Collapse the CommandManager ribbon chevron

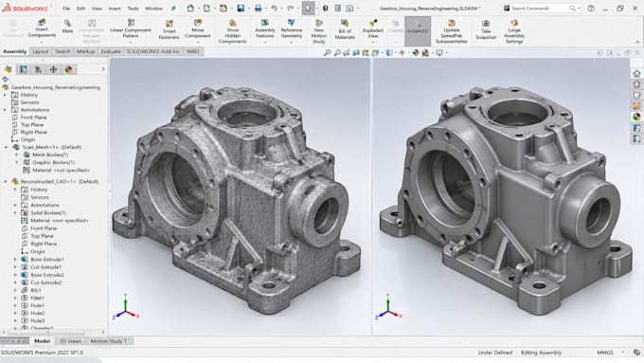(637, 43)
